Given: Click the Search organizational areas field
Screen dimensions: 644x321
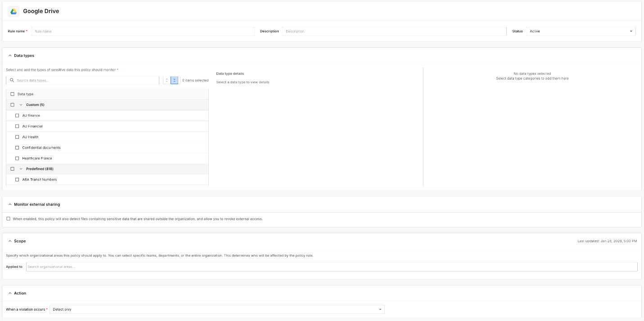Looking at the screenshot, I should [x=331, y=267].
